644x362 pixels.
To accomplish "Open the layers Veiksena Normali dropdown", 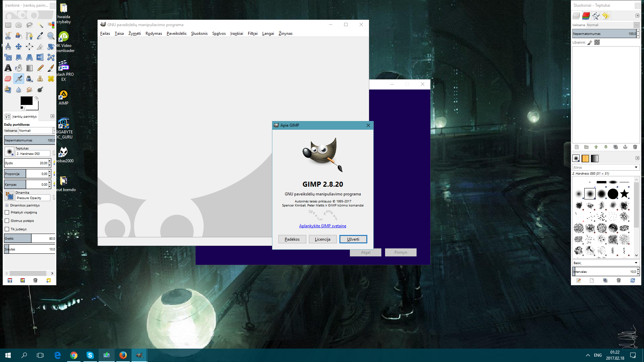I will tap(612, 25).
